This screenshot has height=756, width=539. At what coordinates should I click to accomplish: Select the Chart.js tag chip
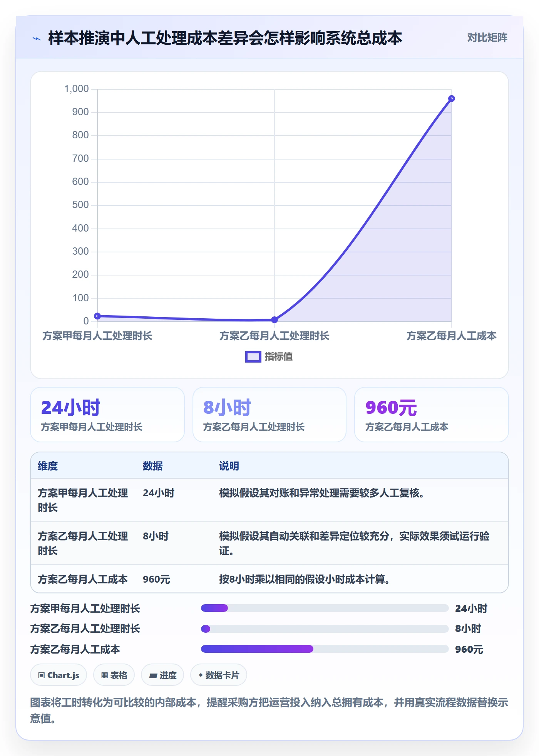(x=59, y=675)
